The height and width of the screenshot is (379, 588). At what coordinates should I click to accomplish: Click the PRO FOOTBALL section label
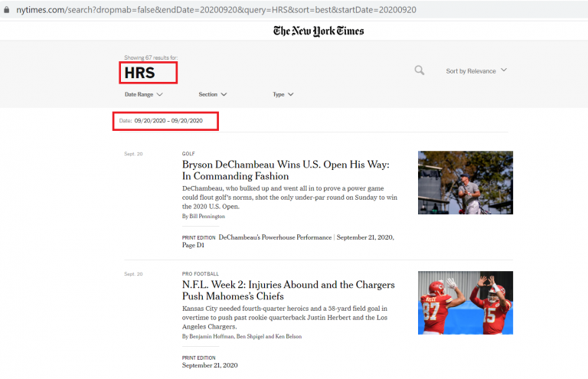click(201, 274)
